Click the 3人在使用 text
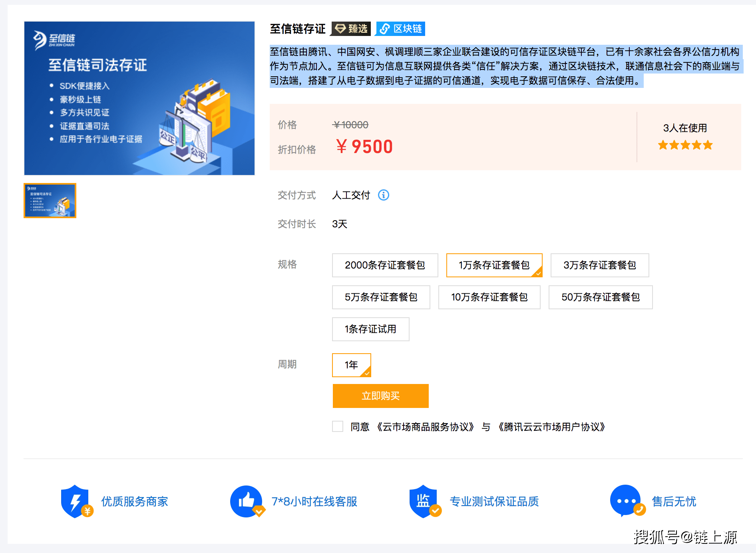The image size is (756, 553). click(685, 128)
